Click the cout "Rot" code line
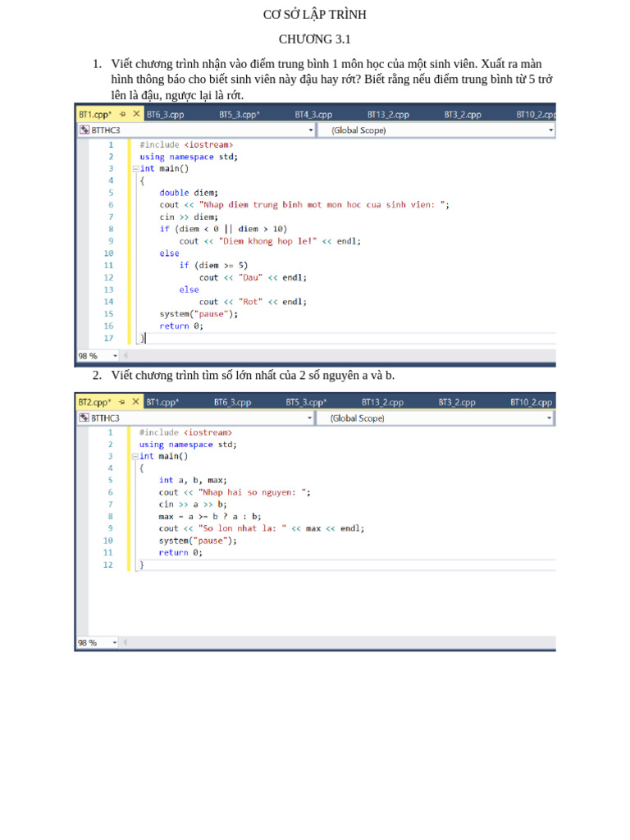 click(x=253, y=302)
